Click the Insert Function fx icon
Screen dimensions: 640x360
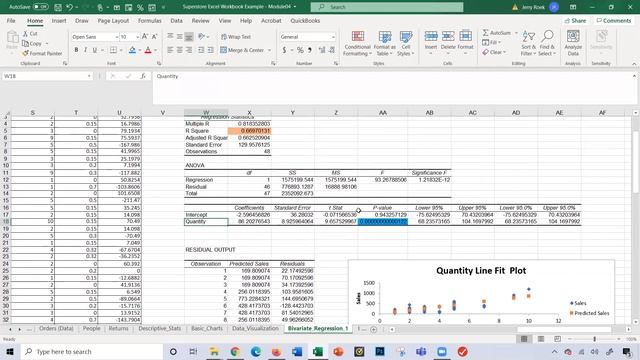[143, 76]
